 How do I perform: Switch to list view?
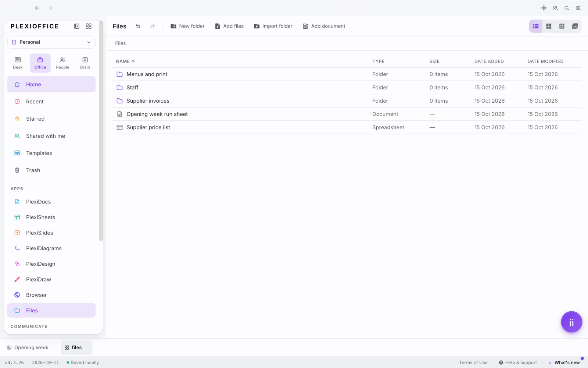[536, 26]
